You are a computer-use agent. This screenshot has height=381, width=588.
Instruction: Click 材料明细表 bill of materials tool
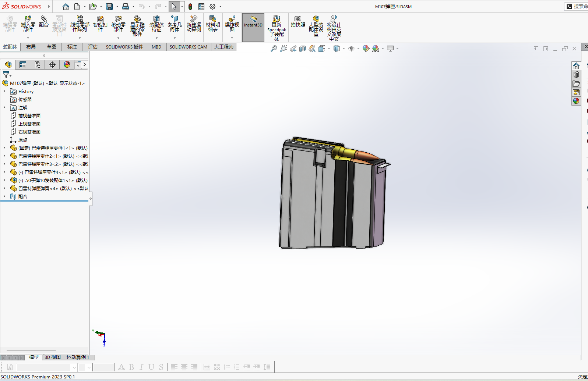[x=213, y=24]
